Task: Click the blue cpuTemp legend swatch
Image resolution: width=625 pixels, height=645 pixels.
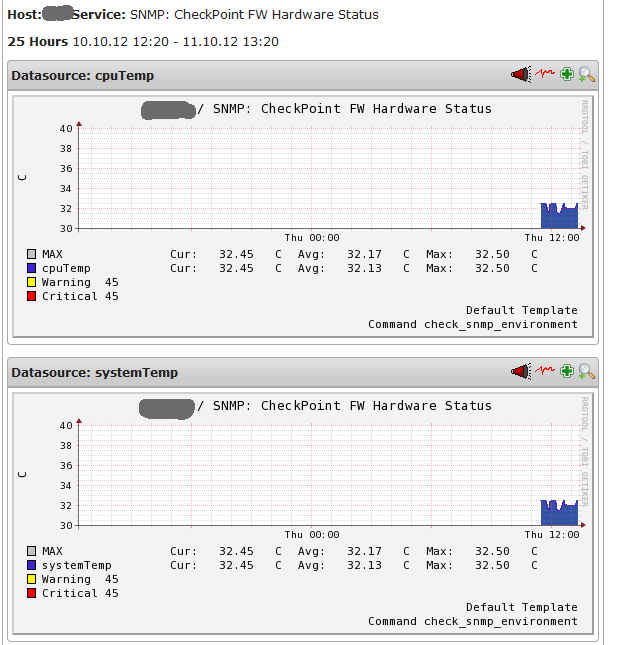Action: 31,268
